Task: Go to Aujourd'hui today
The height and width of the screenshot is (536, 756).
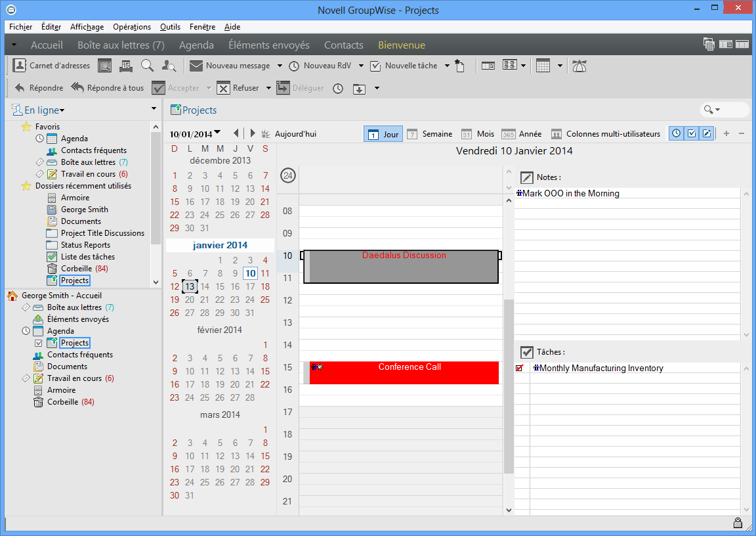Action: pyautogui.click(x=290, y=134)
